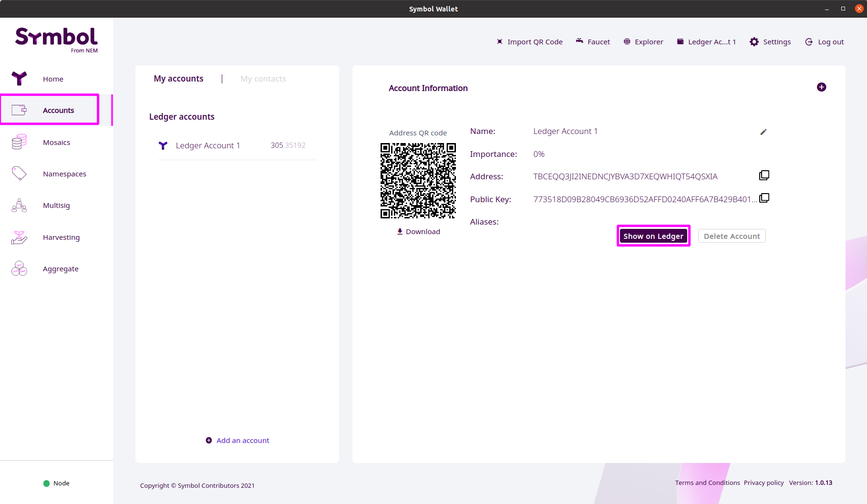867x504 pixels.
Task: Open Home from the sidebar icon
Action: (x=19, y=79)
